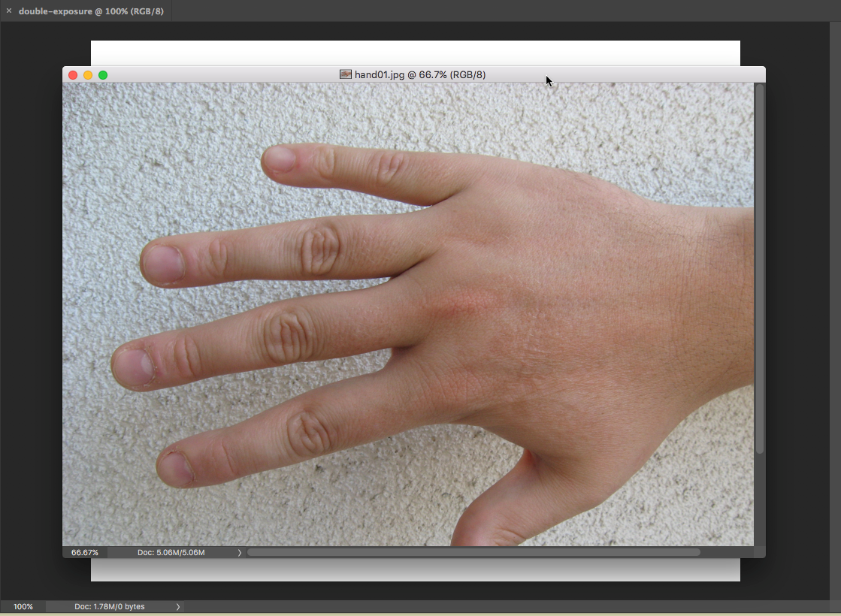Image resolution: width=841 pixels, height=616 pixels.
Task: Switch to the double-exposure document tab
Action: 90,11
